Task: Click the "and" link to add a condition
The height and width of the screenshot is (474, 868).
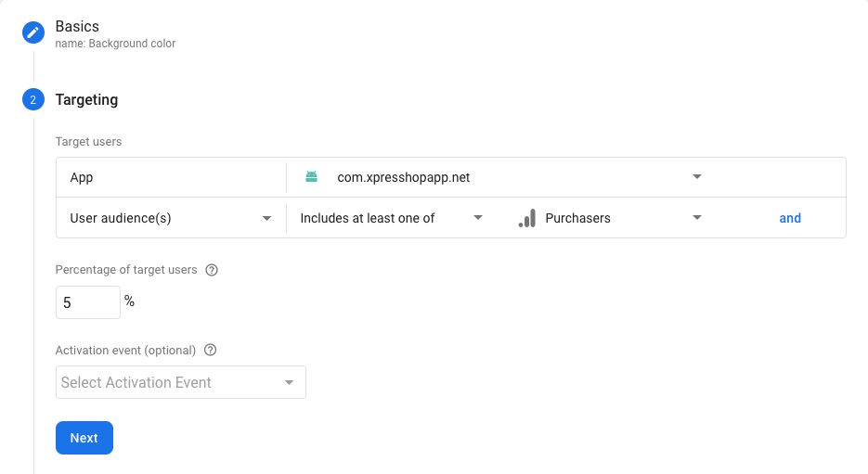Action: 790,218
